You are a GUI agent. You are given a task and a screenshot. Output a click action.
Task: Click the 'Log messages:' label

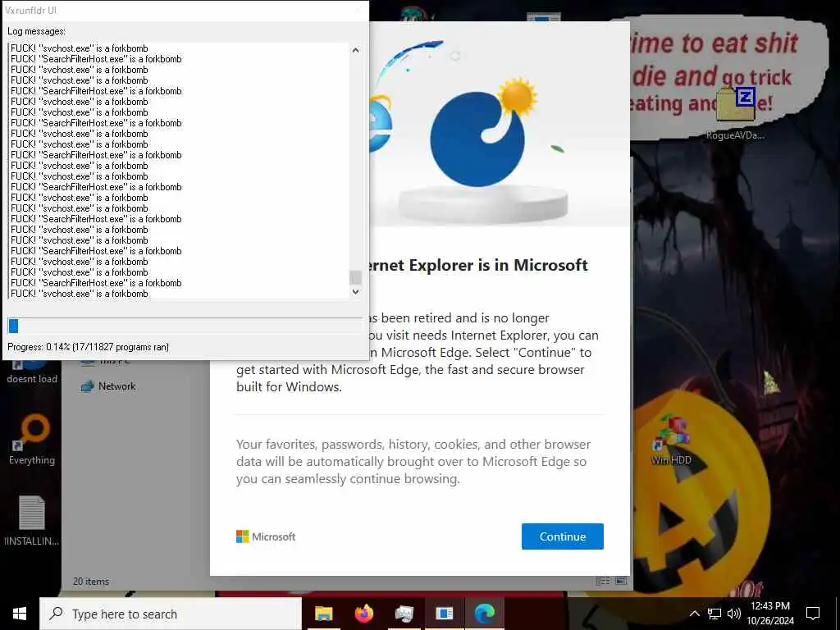36,31
